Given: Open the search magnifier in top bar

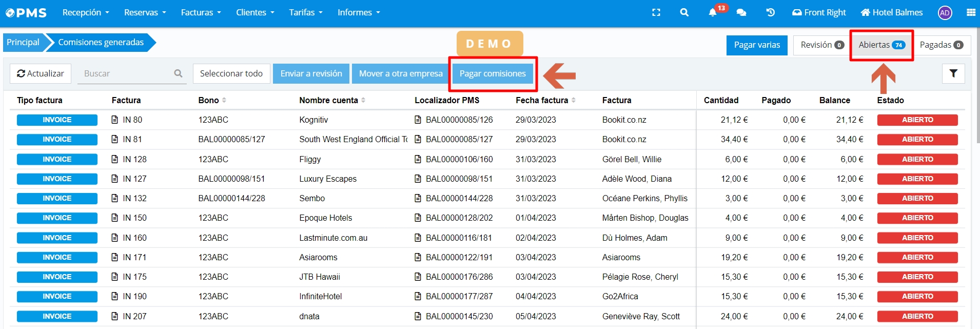Looking at the screenshot, I should pos(684,12).
